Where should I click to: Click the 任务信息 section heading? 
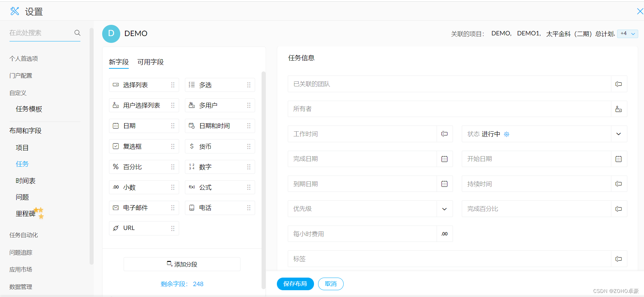point(301,58)
